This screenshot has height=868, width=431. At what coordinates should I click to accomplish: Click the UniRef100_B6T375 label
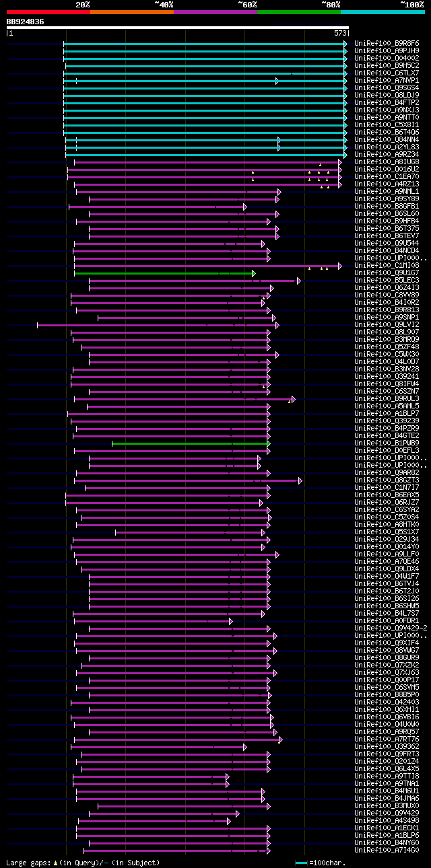pyautogui.click(x=387, y=229)
